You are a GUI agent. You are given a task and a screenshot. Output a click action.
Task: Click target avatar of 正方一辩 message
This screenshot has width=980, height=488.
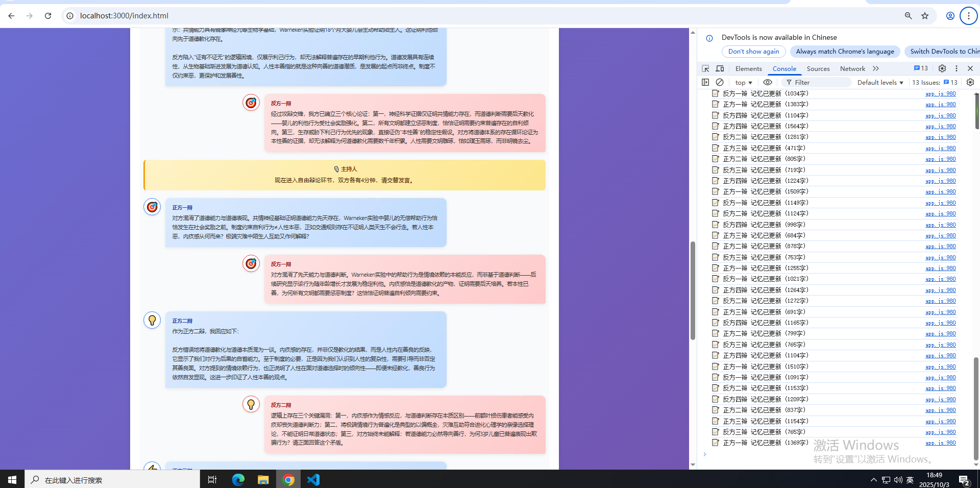152,207
